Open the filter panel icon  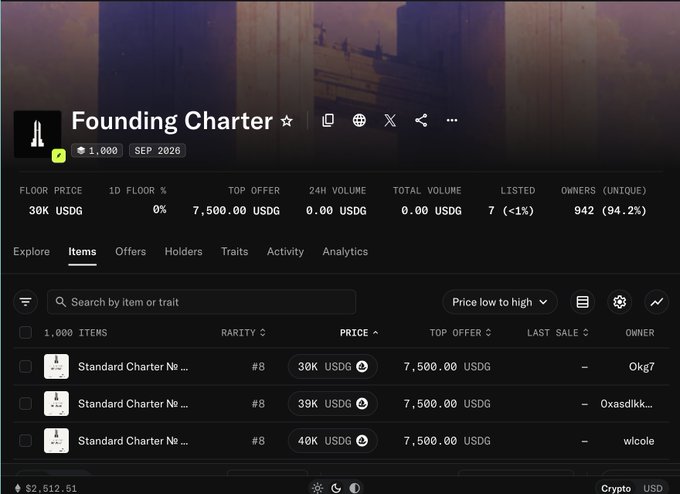(x=26, y=302)
